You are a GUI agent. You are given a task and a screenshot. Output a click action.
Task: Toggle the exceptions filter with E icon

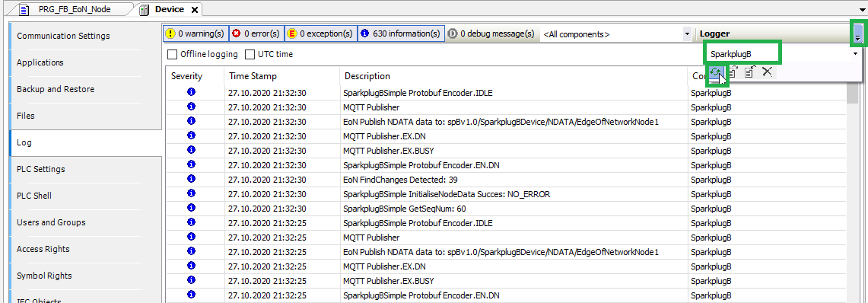[320, 33]
